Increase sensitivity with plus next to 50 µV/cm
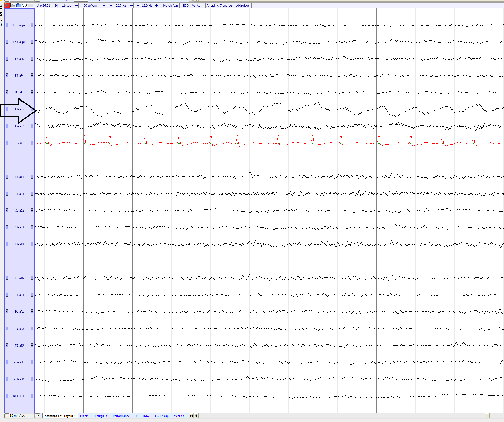Viewport: 504px width, 422px height. 104,5
